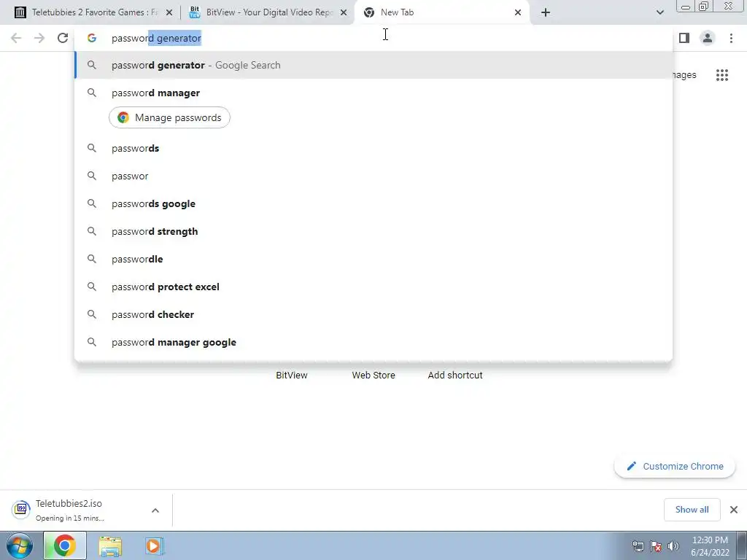
Task: Click Add shortcut
Action: [x=455, y=376]
